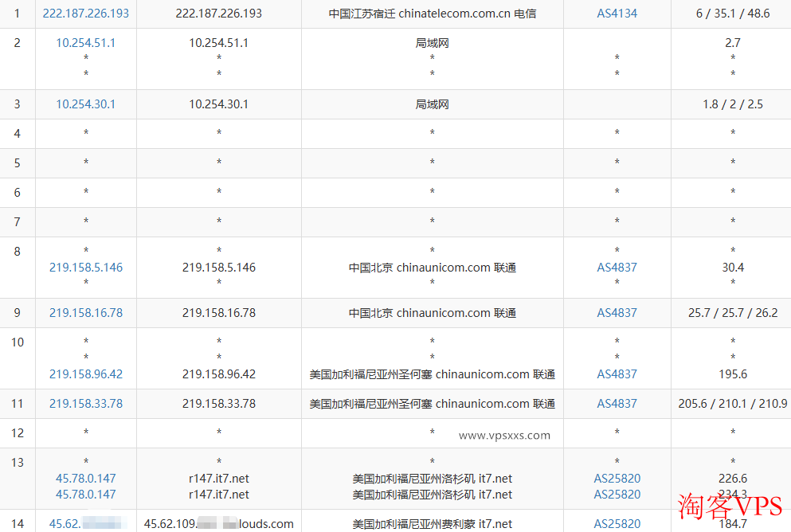Select hostname text 222.187.226.193 in second column

[219, 14]
